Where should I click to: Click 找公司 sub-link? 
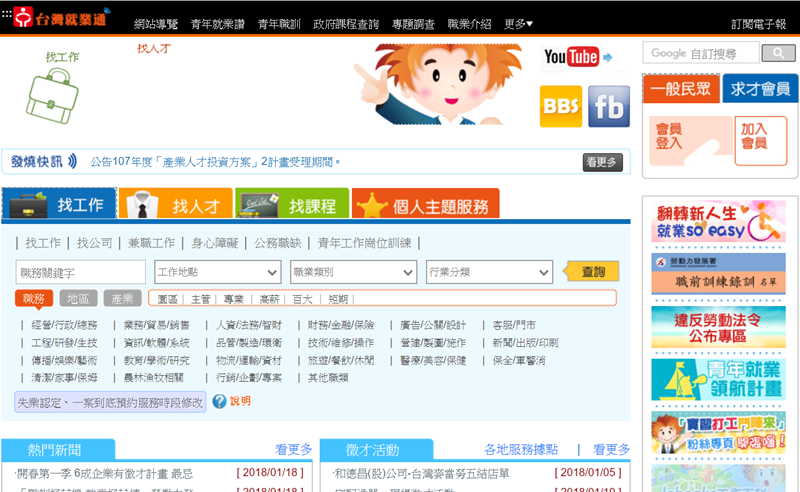(94, 243)
